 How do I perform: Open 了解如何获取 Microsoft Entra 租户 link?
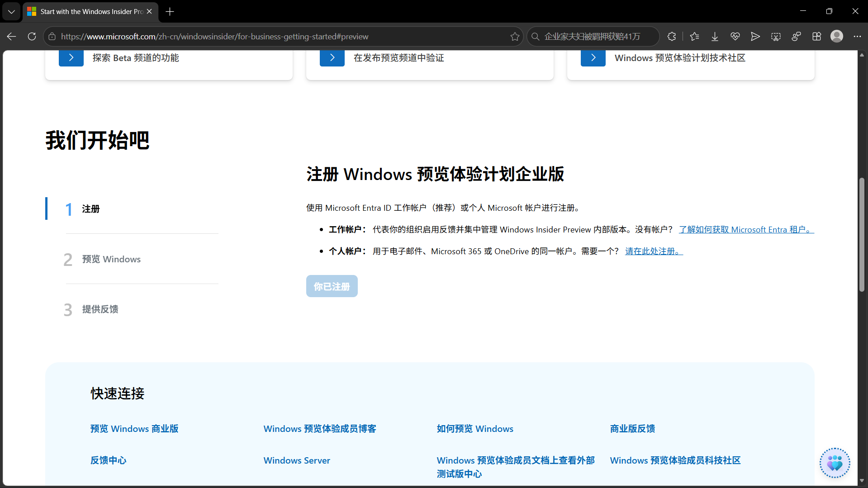pyautogui.click(x=746, y=230)
